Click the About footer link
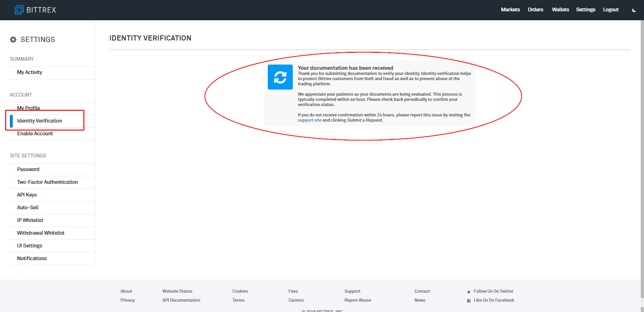 [126, 291]
